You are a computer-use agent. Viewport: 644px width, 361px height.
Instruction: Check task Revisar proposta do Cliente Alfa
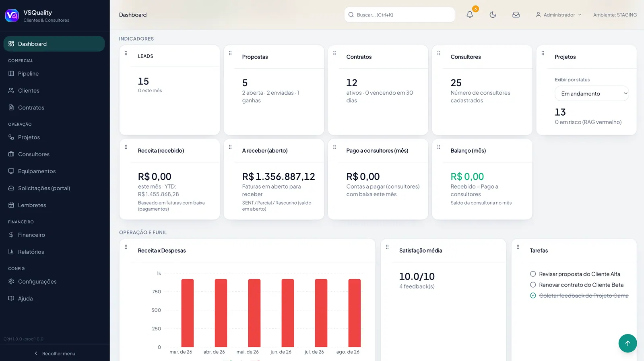pyautogui.click(x=533, y=274)
